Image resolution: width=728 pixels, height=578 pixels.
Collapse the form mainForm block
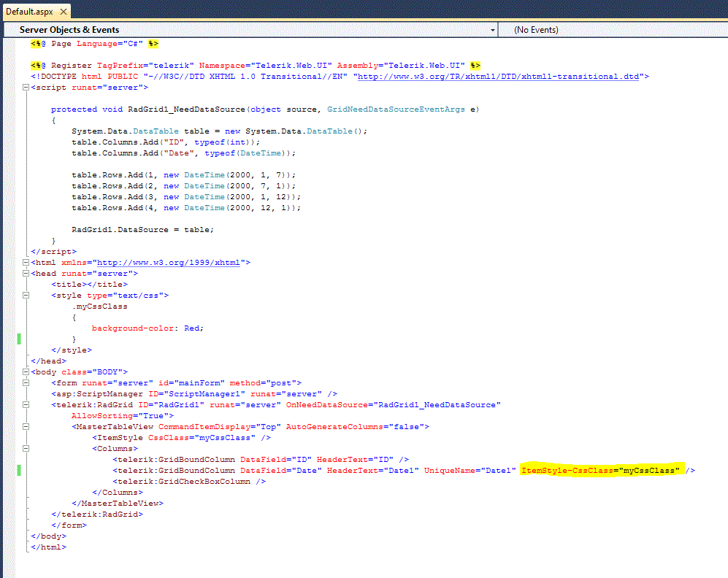[x=26, y=383]
